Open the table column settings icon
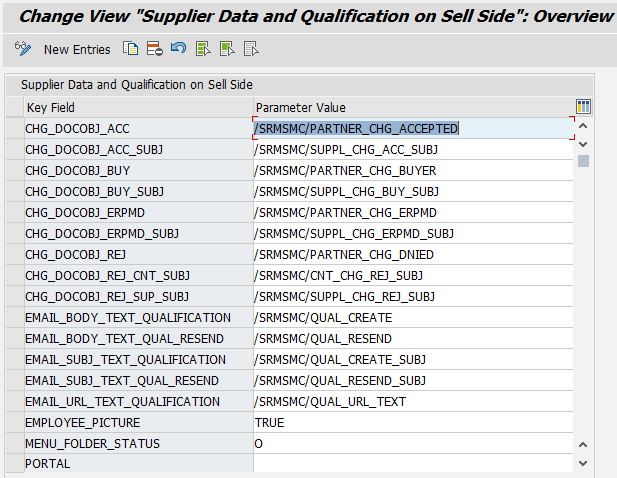Image resolution: width=617 pixels, height=478 pixels. click(584, 107)
